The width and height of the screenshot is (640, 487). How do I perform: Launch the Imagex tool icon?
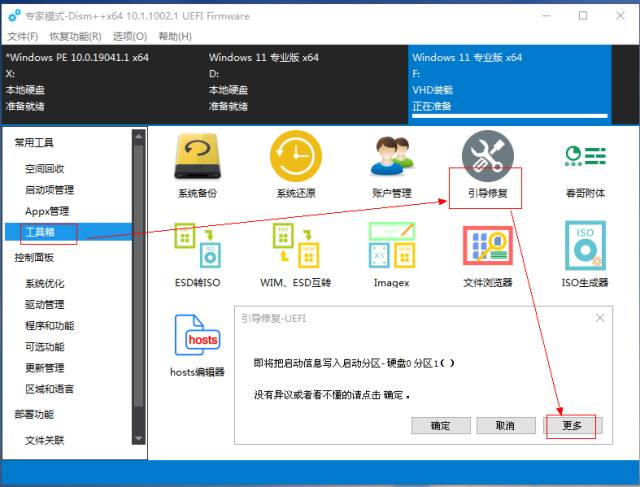coord(392,245)
